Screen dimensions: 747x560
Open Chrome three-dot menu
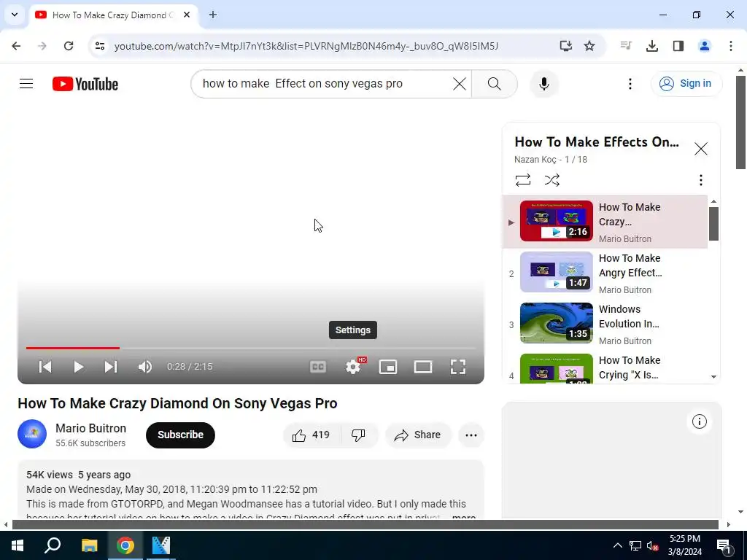[x=730, y=46]
